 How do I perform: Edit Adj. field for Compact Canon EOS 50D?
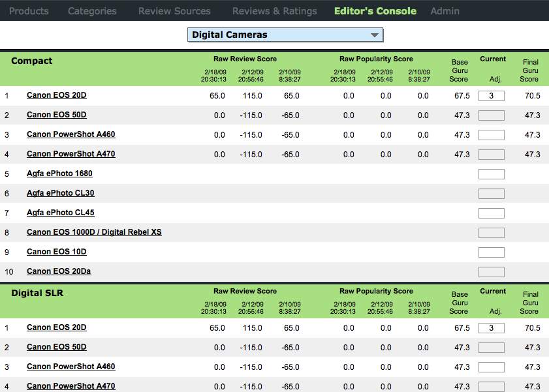pyautogui.click(x=492, y=115)
